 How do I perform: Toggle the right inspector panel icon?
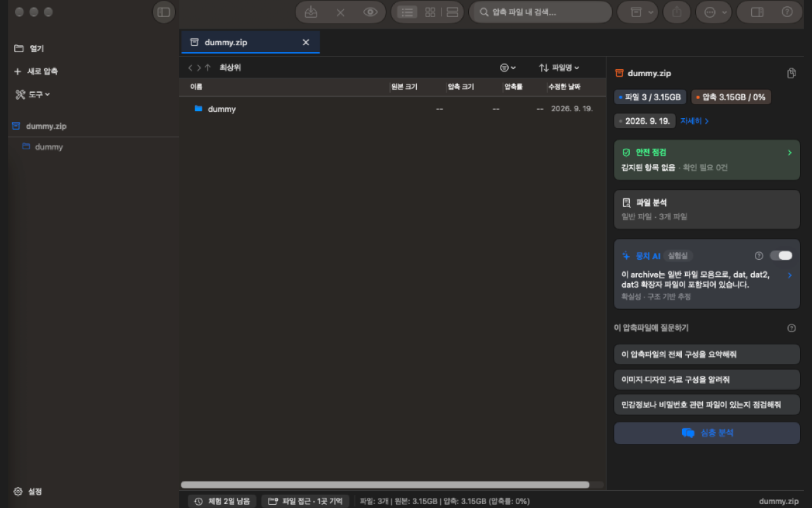757,12
